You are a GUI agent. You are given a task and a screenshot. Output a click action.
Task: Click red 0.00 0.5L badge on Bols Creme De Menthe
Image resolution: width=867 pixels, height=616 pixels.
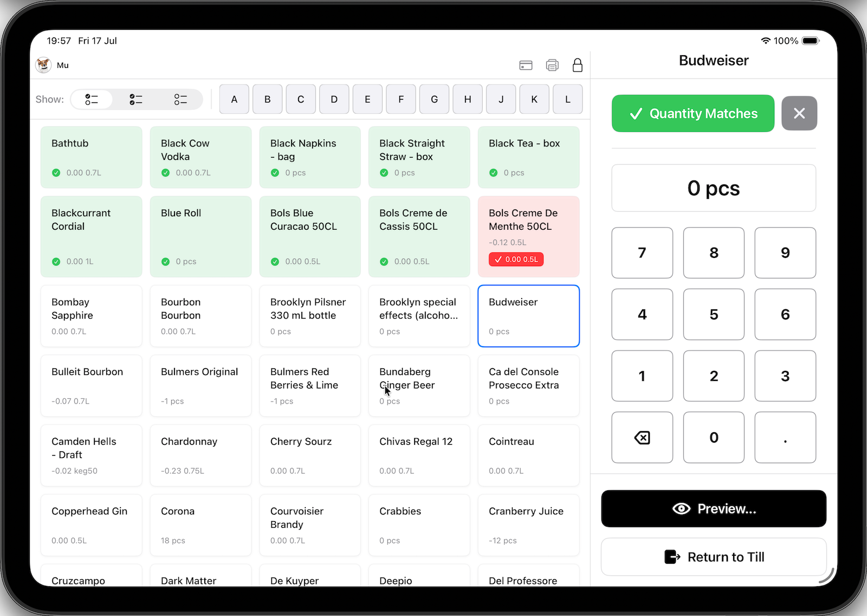(516, 260)
